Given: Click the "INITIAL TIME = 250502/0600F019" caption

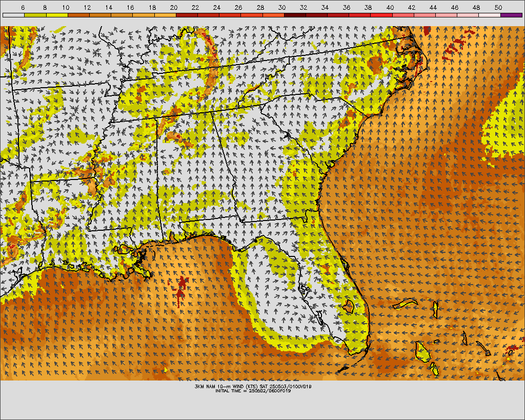Looking at the screenshot, I should (253, 391).
